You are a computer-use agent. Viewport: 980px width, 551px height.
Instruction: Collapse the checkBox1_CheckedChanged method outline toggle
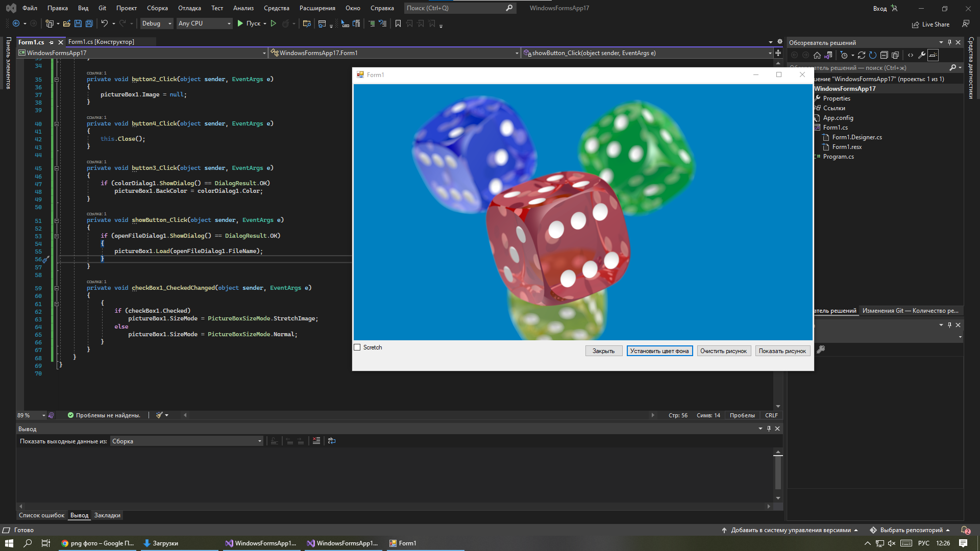[x=57, y=288]
